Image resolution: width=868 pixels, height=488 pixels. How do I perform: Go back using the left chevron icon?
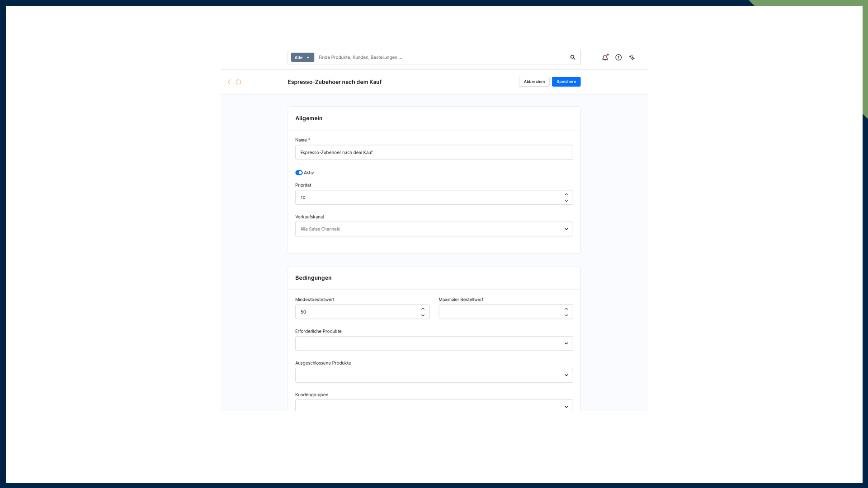(229, 82)
